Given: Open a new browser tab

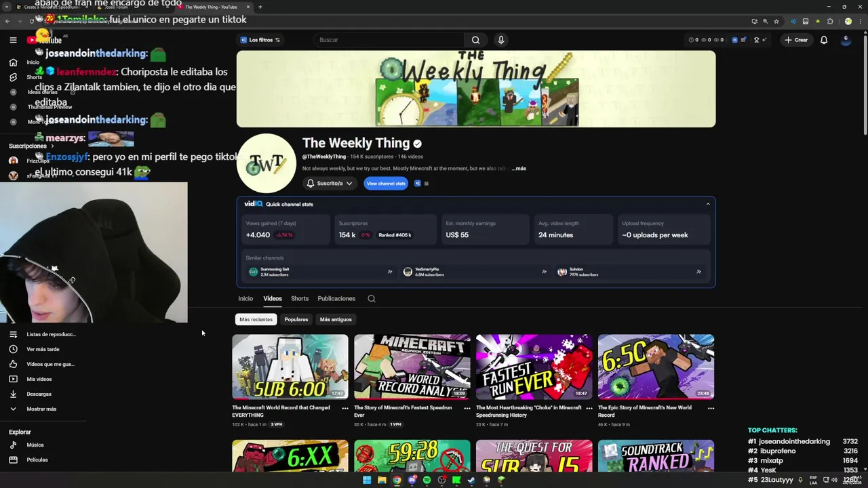Looking at the screenshot, I should coord(260,7).
